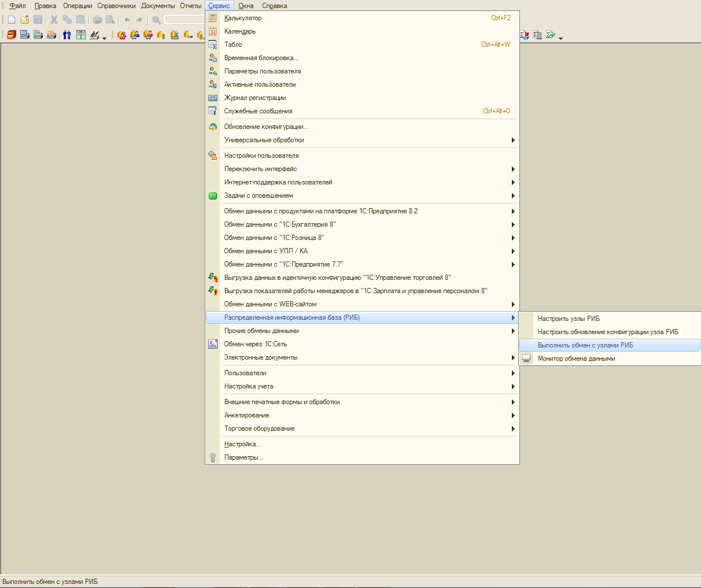Open dropdown arrow after table-pencil toolbar icon
701x588 pixels.
point(104,38)
